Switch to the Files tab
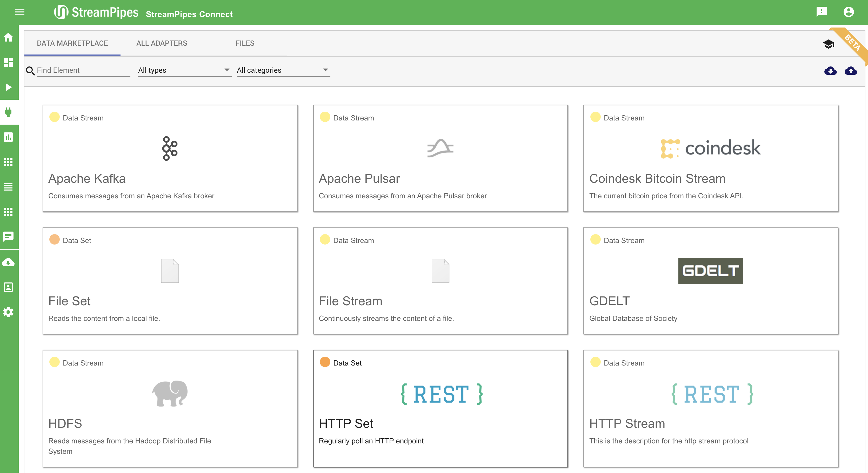This screenshot has width=868, height=473. coord(245,43)
